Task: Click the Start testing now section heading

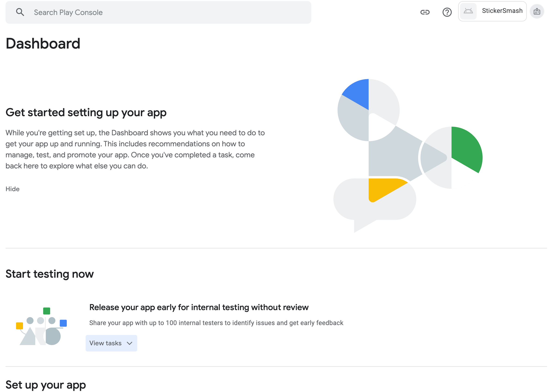Action: pos(50,274)
